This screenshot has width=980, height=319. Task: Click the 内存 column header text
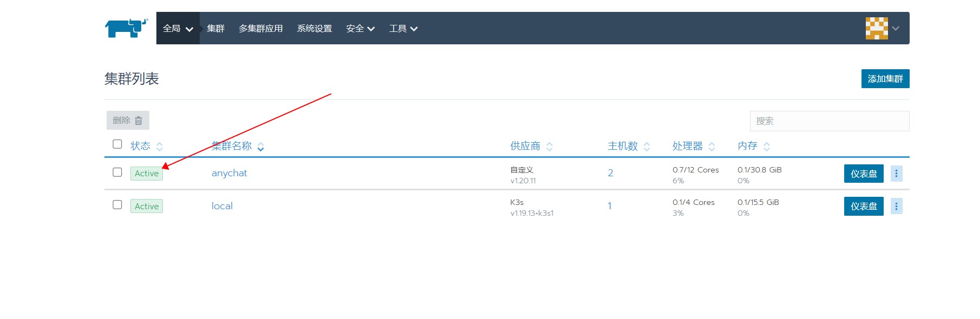pos(747,146)
